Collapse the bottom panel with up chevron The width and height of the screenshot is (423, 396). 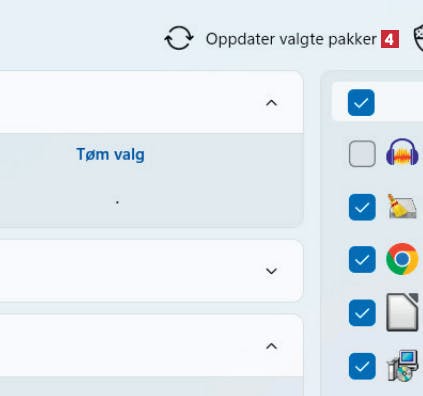[271, 346]
